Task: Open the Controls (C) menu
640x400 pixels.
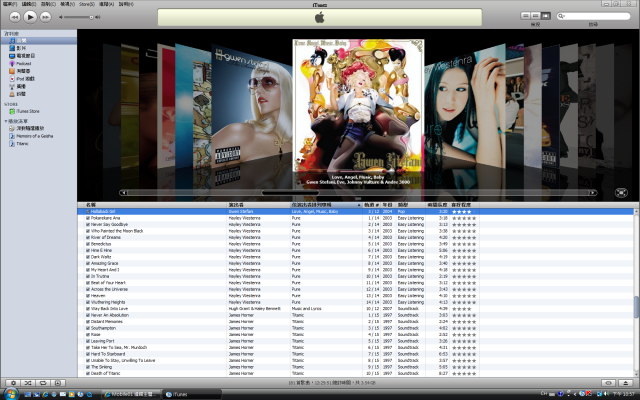Action: 48,4
